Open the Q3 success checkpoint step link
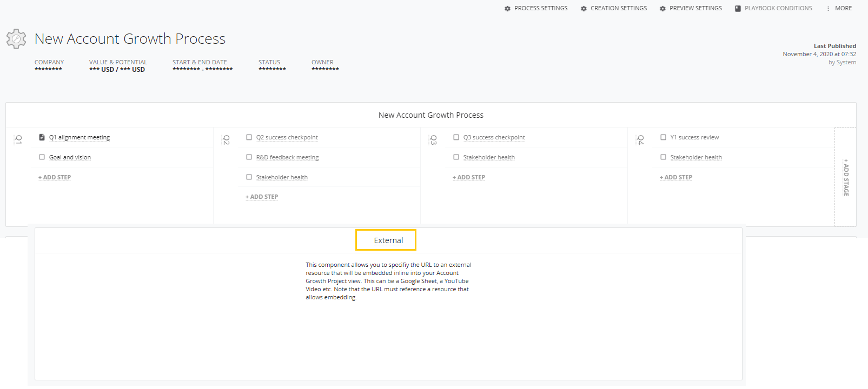The height and width of the screenshot is (389, 868). point(494,137)
